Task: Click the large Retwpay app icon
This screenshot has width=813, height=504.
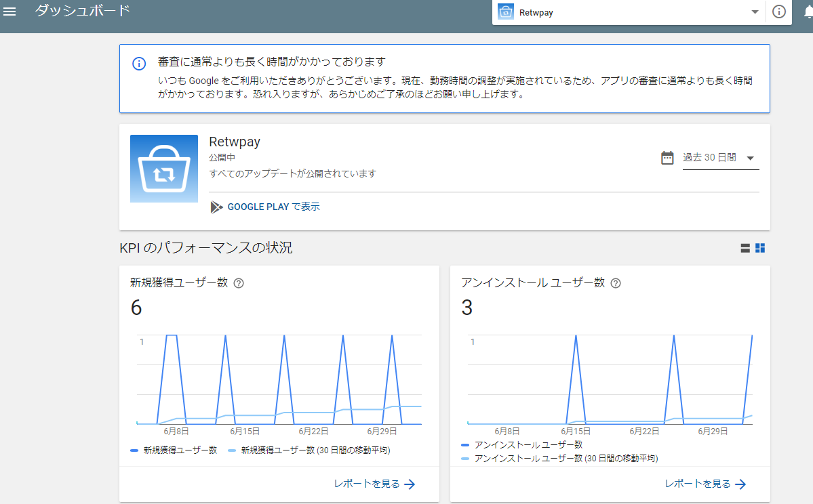Action: click(x=164, y=169)
